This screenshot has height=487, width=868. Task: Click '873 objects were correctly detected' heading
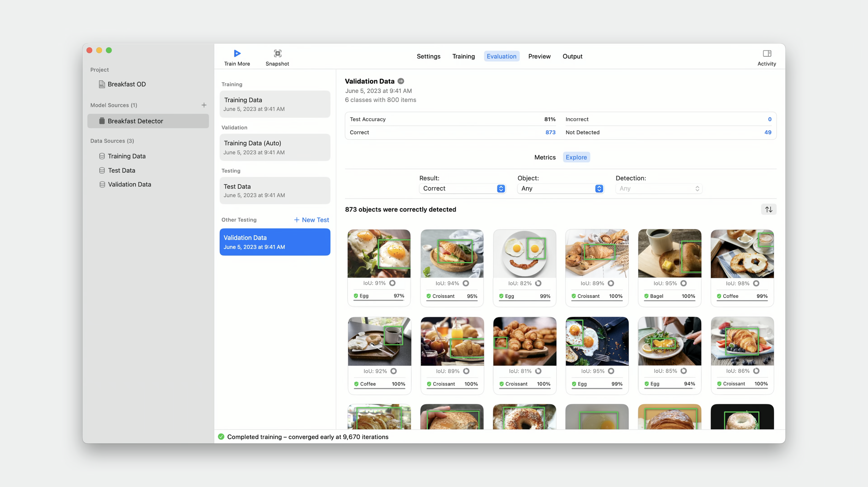[400, 210]
